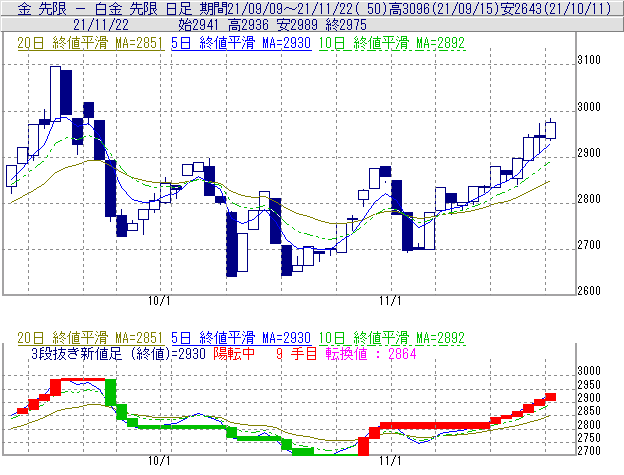Viewport: 624px width, 475px height.
Task: Click the '3100' price axis label
Action: [589, 60]
